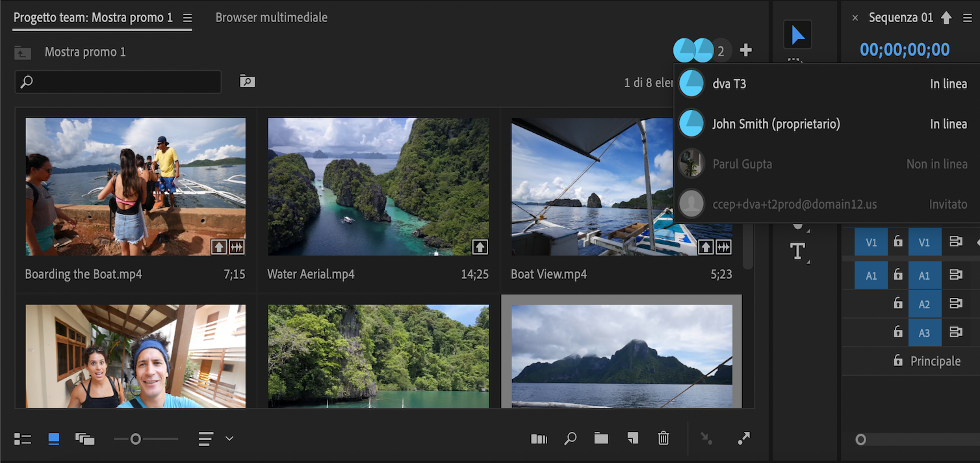Screen dimensions: 980x463
Task: Toggle lock on track A1
Action: tap(898, 274)
